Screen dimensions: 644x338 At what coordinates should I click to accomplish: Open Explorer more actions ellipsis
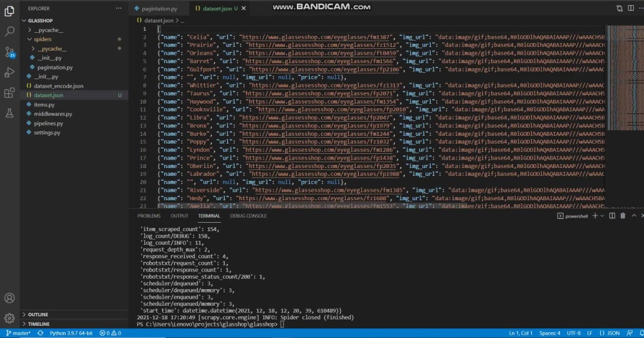point(118,8)
